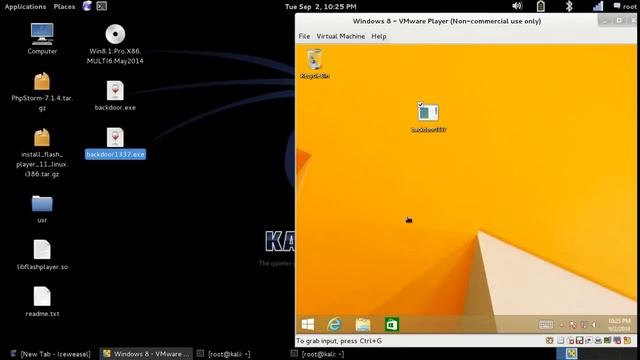Click the battery indicator in Kali top panel
The width and height of the screenshot is (640, 360).
coord(541,6)
